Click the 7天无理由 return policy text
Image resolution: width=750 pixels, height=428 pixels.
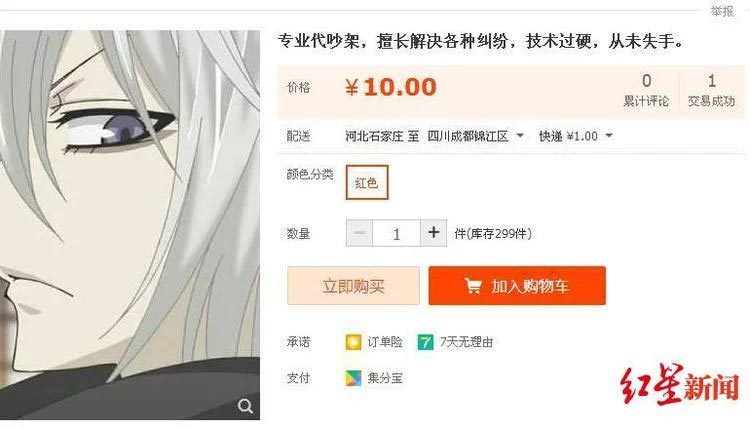[466, 342]
